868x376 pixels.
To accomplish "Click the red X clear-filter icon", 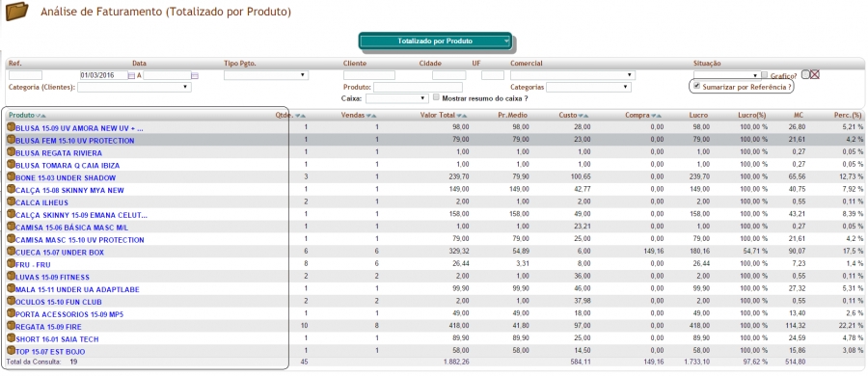I will pos(815,75).
